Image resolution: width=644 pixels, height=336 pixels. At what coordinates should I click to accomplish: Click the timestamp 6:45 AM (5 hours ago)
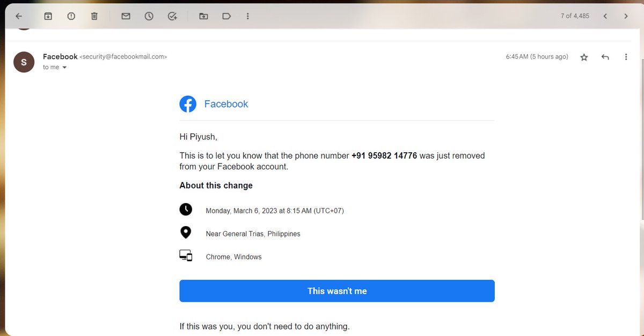click(537, 56)
